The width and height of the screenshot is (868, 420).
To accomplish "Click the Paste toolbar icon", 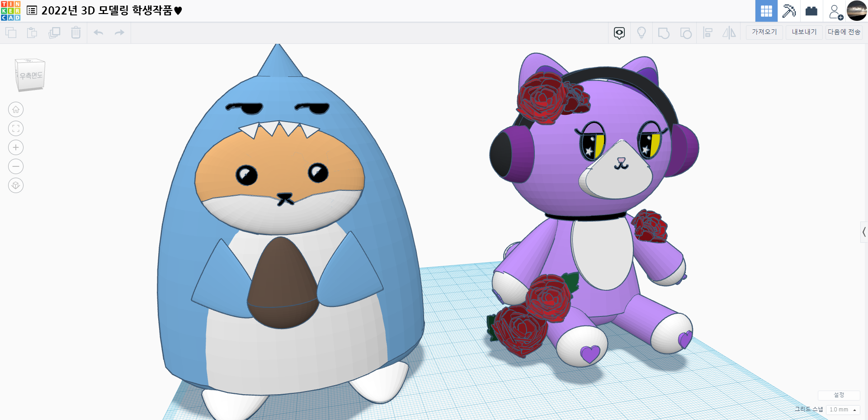I will click(32, 33).
